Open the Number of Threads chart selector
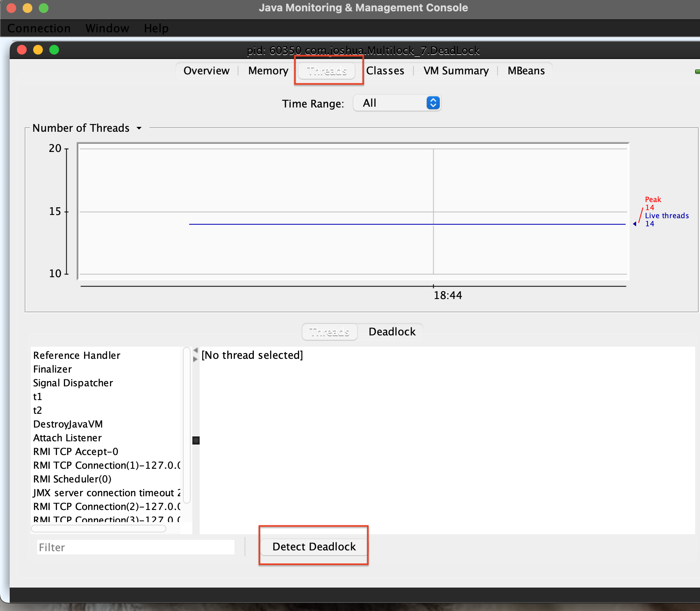 click(139, 128)
